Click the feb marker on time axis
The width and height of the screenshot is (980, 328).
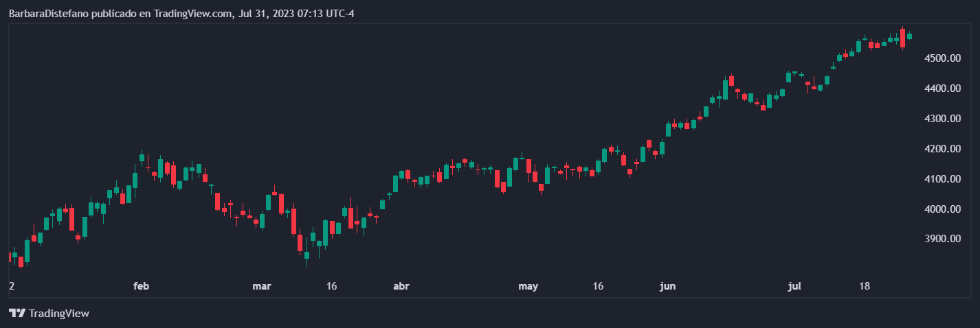tap(141, 286)
